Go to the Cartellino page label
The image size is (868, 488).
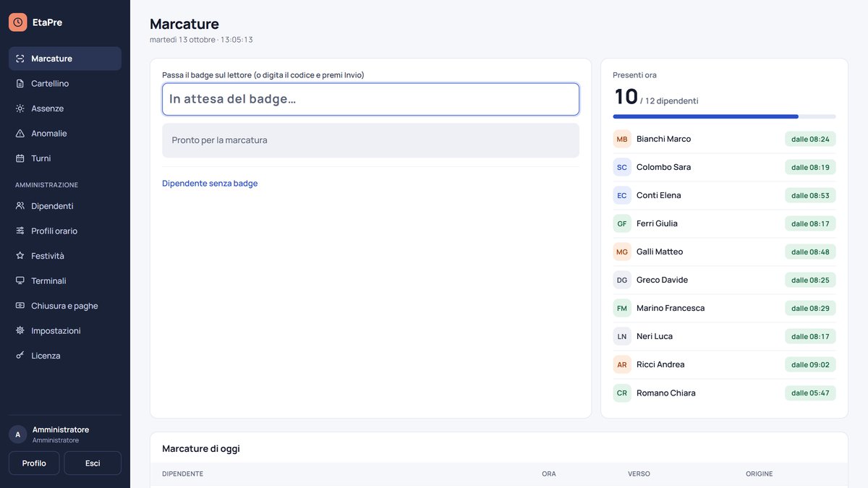[x=50, y=84]
